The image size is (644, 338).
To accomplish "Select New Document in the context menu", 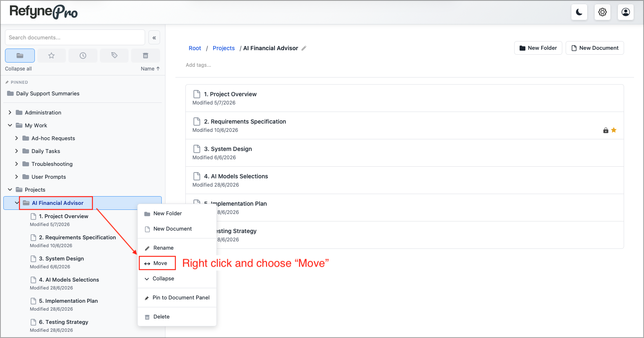I will [x=177, y=229].
